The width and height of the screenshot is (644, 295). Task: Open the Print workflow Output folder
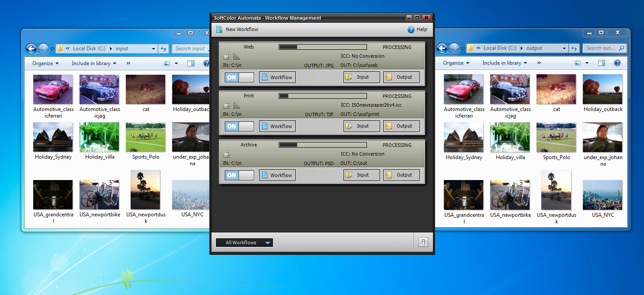coord(402,126)
